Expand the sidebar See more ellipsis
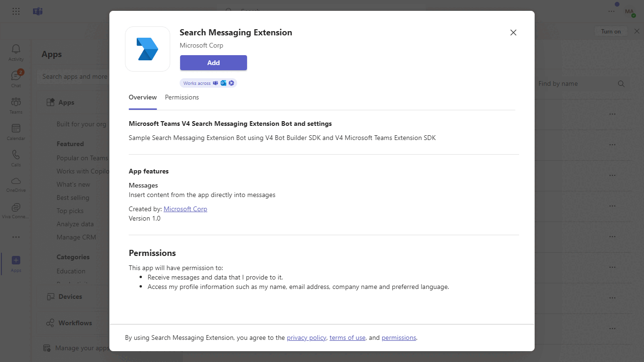The height and width of the screenshot is (362, 644). [x=16, y=237]
